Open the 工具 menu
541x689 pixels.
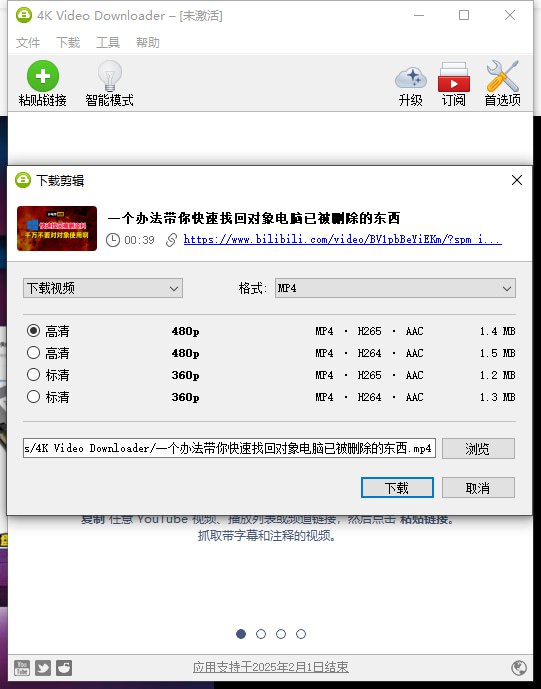(x=108, y=43)
